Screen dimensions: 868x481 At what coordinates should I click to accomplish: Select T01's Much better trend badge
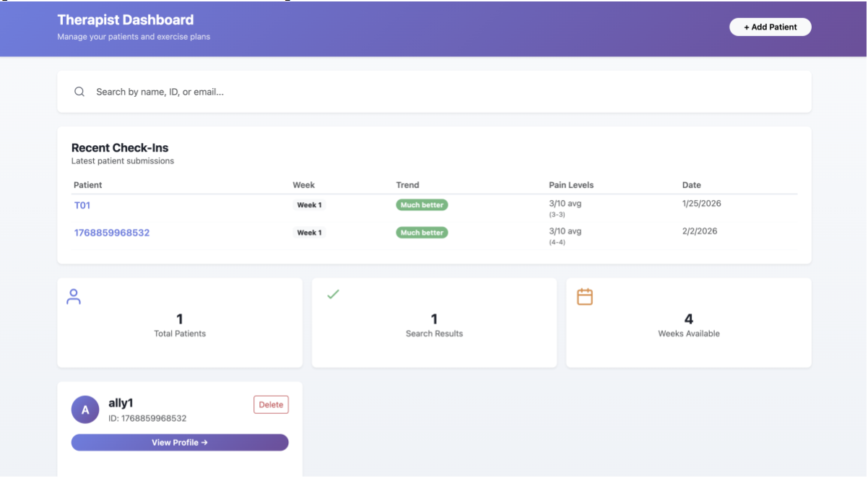[x=422, y=204]
